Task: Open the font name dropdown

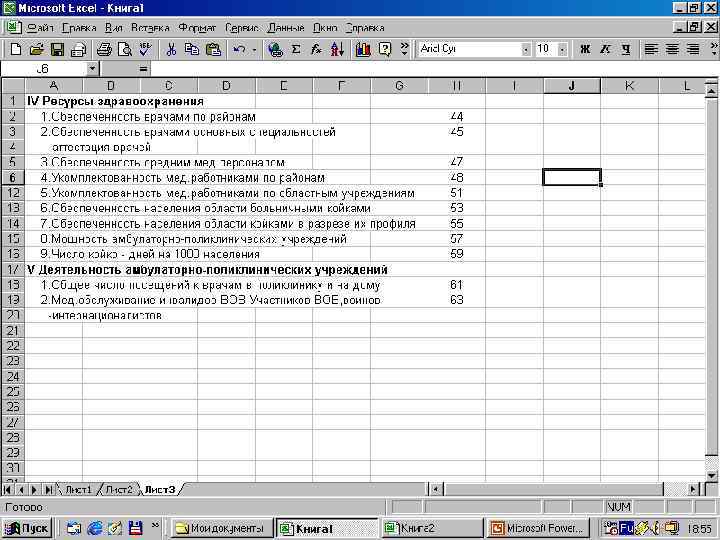Action: click(x=526, y=49)
